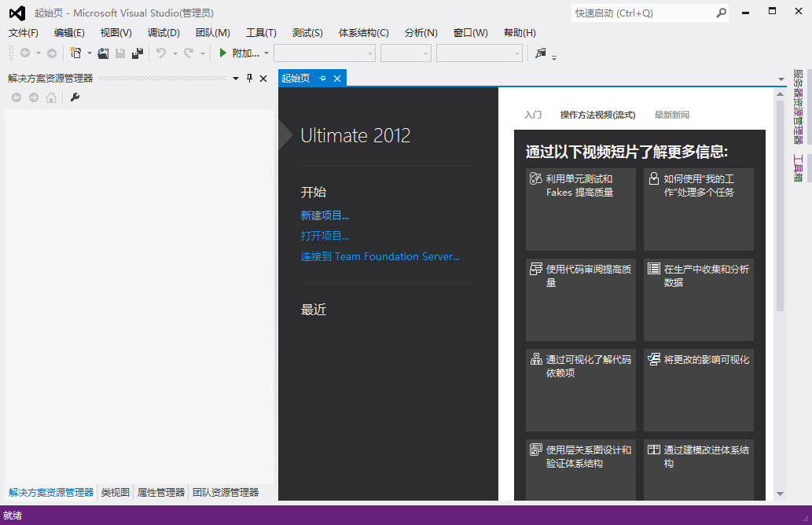Open the 工具箱 side tab
This screenshot has width=812, height=525.
[798, 168]
